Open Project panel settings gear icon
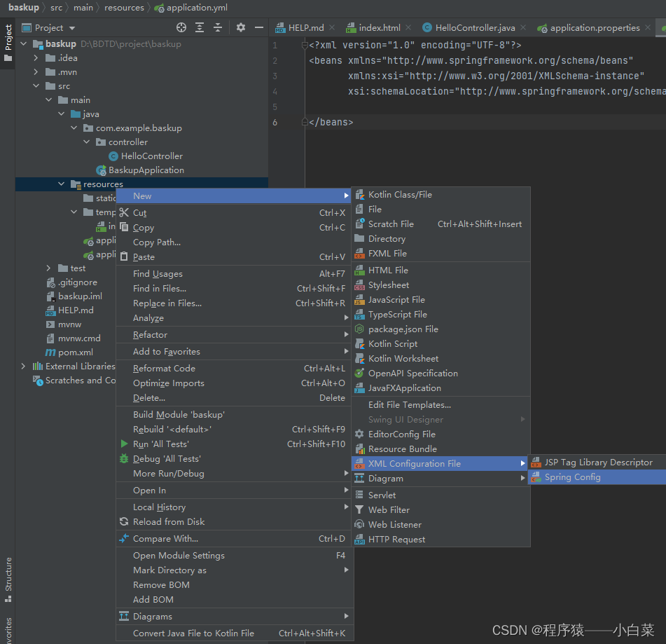Viewport: 666px width, 644px height. (241, 27)
